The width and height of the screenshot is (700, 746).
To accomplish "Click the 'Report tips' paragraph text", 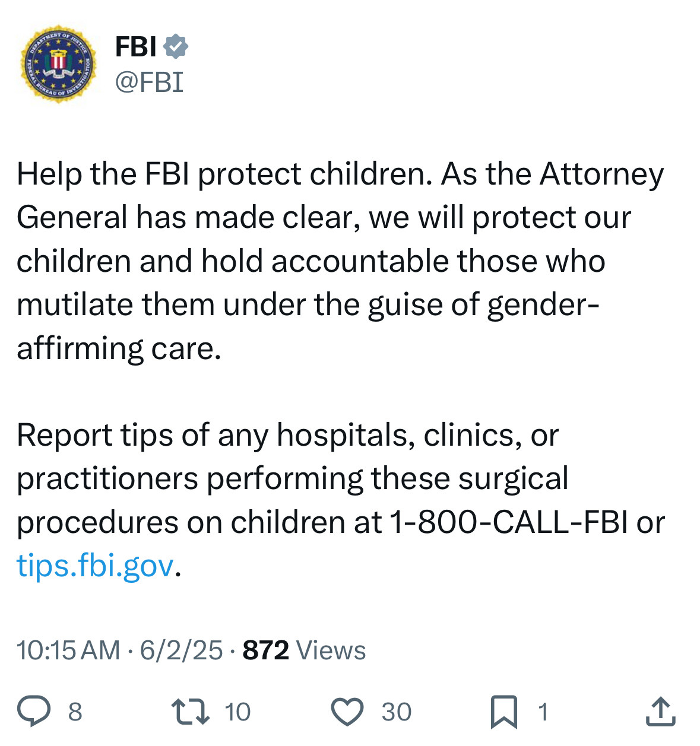I will [x=341, y=500].
